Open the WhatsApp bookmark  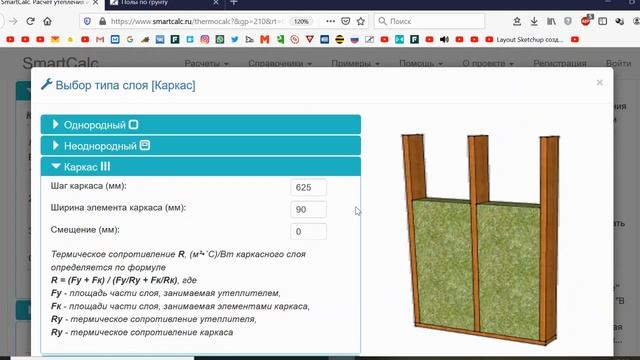[220, 40]
